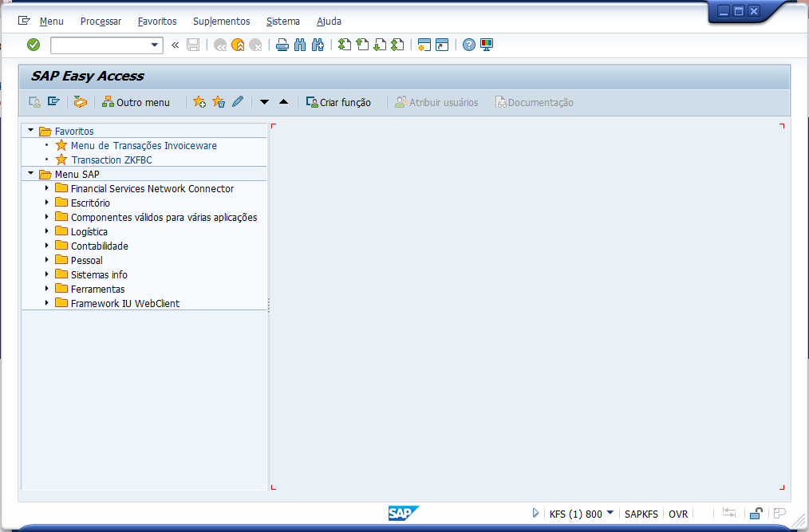Select the Transaction ZKFBC favorite
This screenshot has width=809, height=532.
(x=112, y=160)
